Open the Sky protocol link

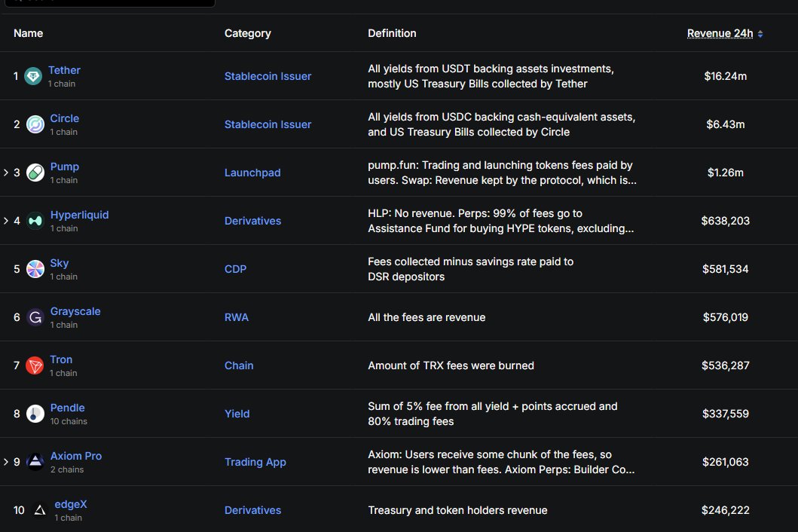coord(59,263)
